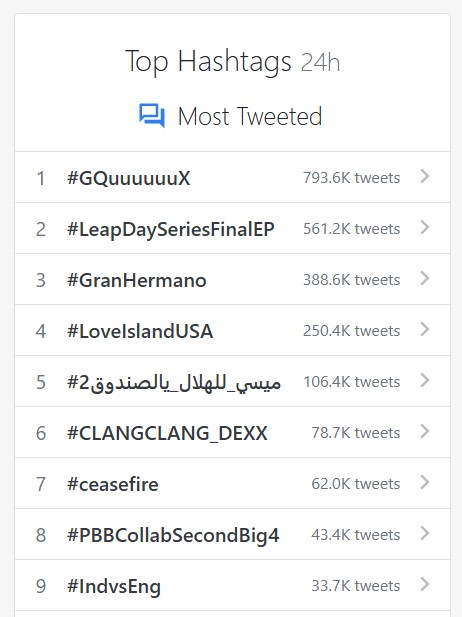Open the chevron next to #LeapDaySeriesFinalEP
This screenshot has width=462, height=617.
424,227
